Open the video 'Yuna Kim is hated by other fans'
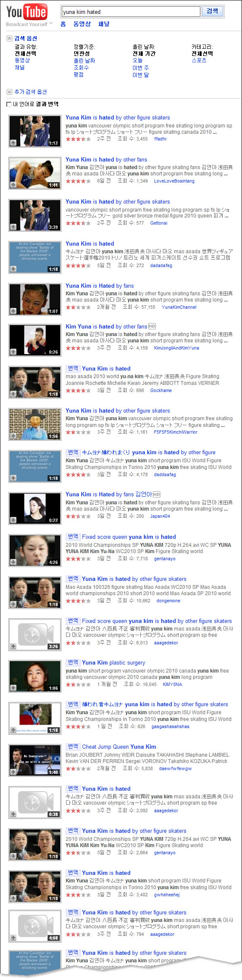The width and height of the screenshot is (242, 980). 106,159
